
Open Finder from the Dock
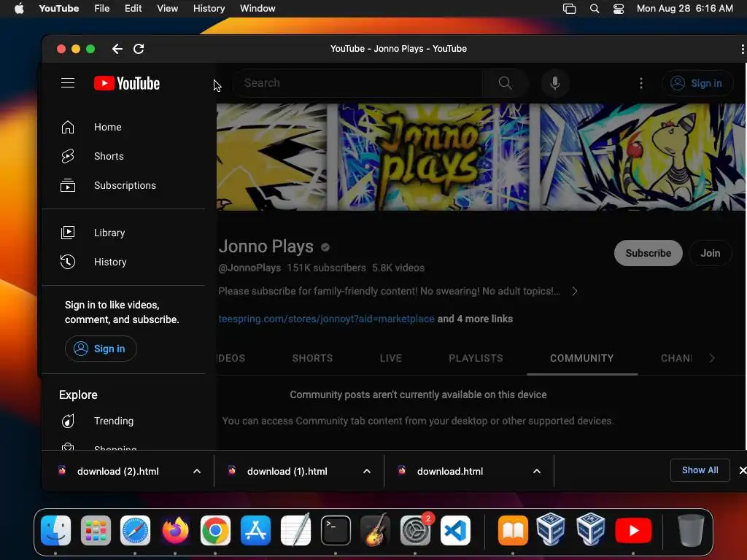point(55,530)
